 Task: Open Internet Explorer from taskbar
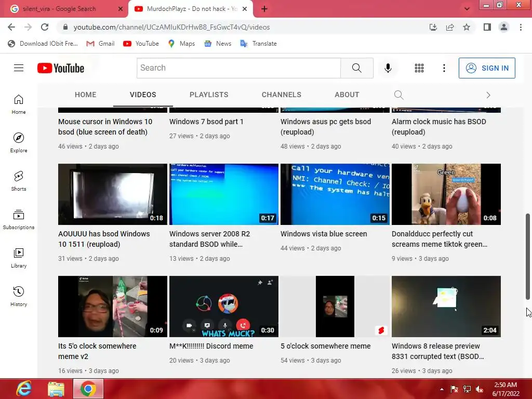click(24, 389)
